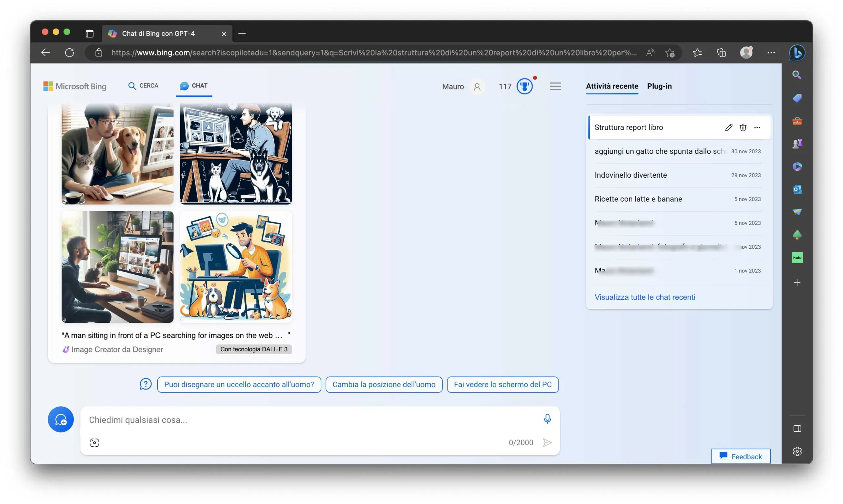Open Outlook from the Edge sidebar
This screenshot has width=843, height=504.
click(797, 189)
